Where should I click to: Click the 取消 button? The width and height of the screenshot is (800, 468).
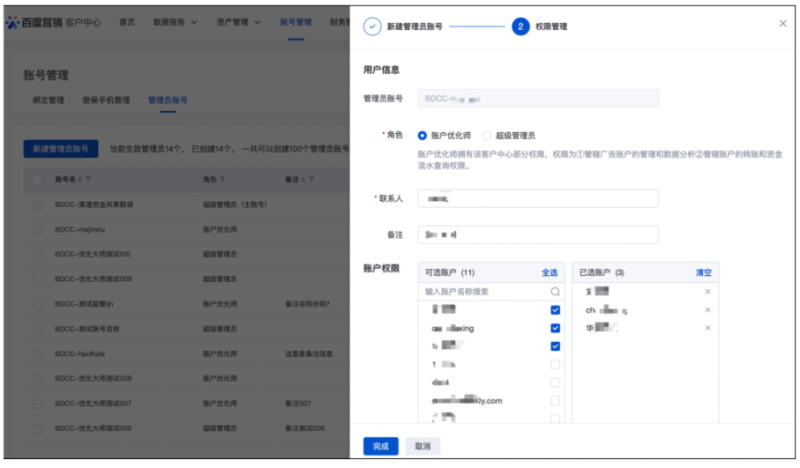422,446
